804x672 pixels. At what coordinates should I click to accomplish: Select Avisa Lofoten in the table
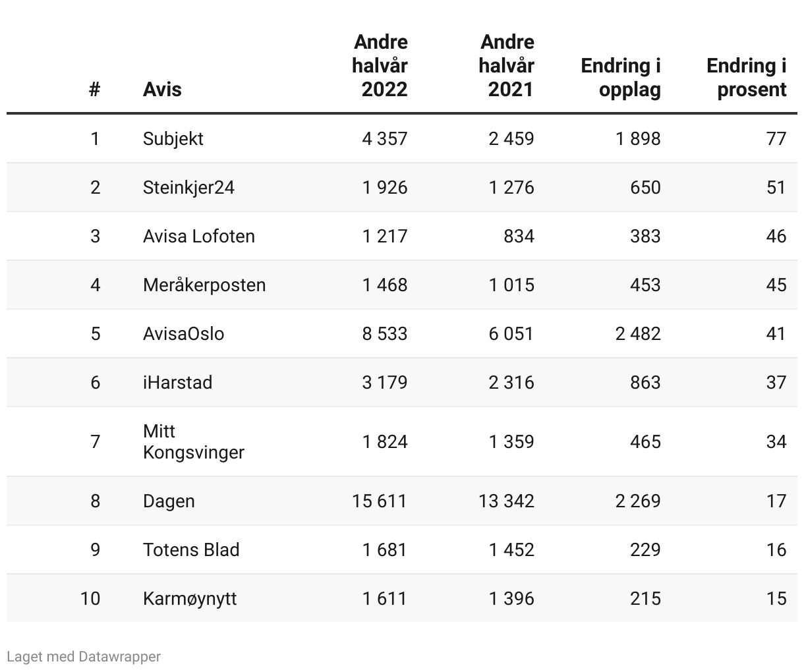198,236
